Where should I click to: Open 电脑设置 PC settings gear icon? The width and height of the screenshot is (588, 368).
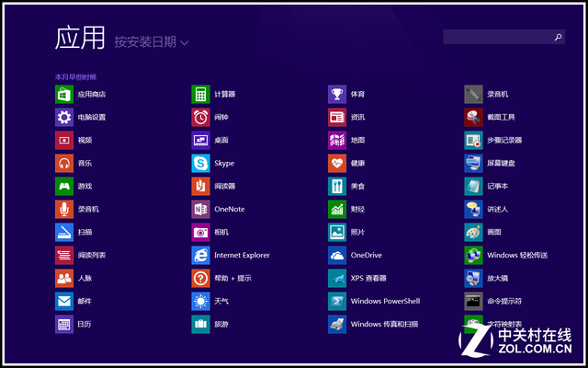[64, 117]
